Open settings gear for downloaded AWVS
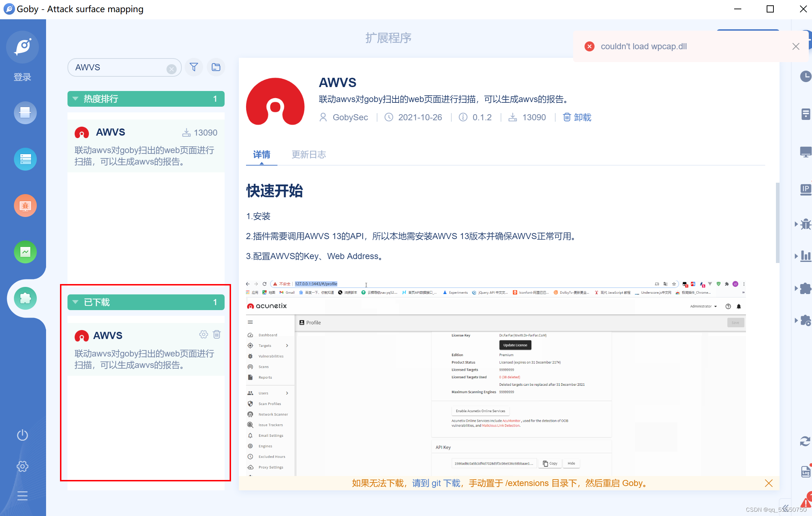 click(204, 334)
